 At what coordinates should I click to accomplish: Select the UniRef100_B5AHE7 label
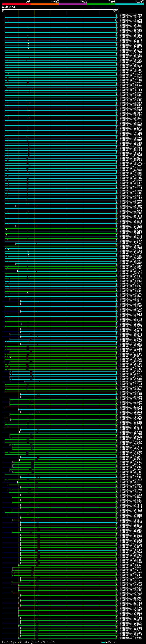(131, 550)
